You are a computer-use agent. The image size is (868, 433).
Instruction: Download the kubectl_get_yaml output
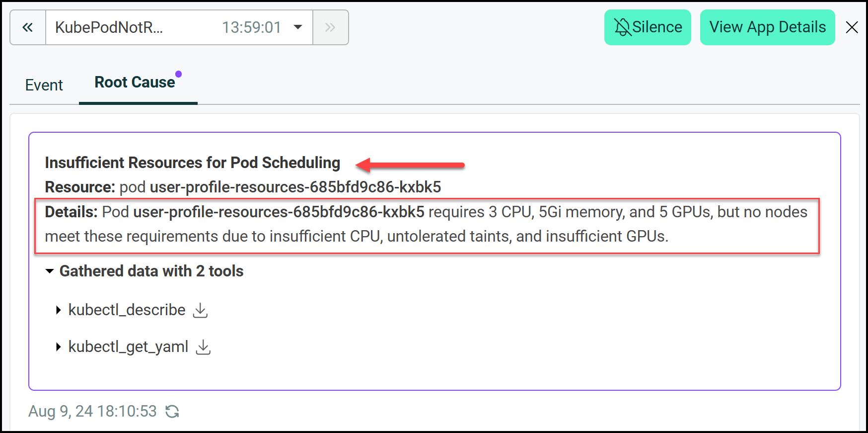tap(203, 347)
